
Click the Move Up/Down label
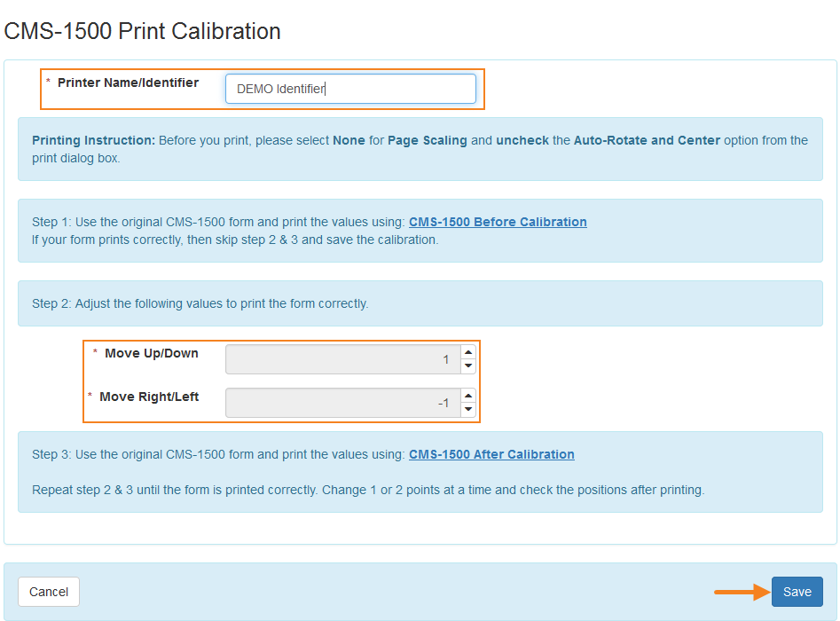(x=152, y=353)
